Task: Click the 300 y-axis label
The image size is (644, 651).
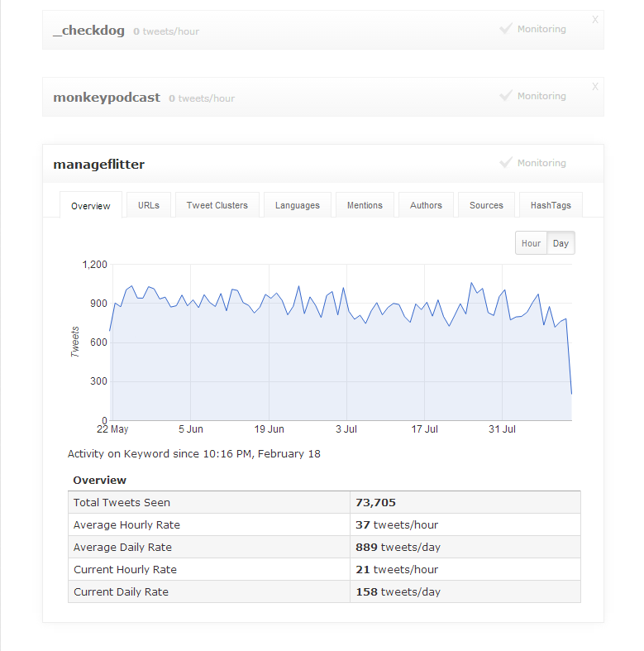Action: click(x=98, y=381)
